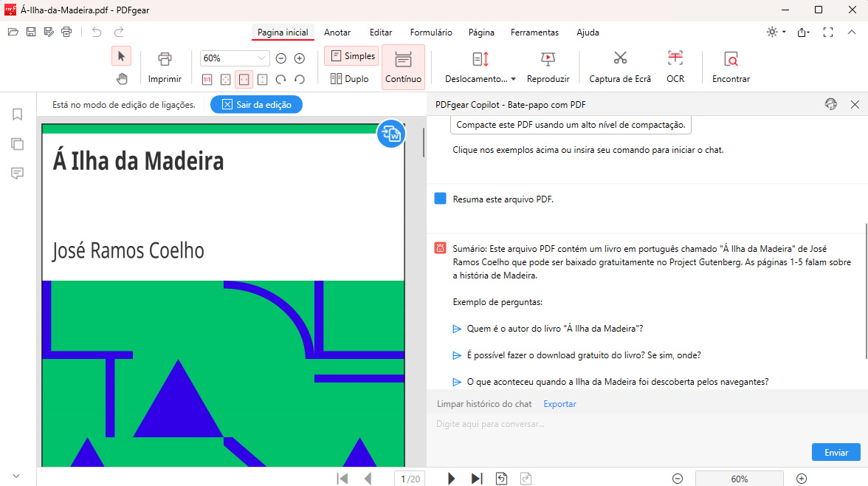Open the Formulário tab
The image size is (868, 486).
(x=431, y=32)
